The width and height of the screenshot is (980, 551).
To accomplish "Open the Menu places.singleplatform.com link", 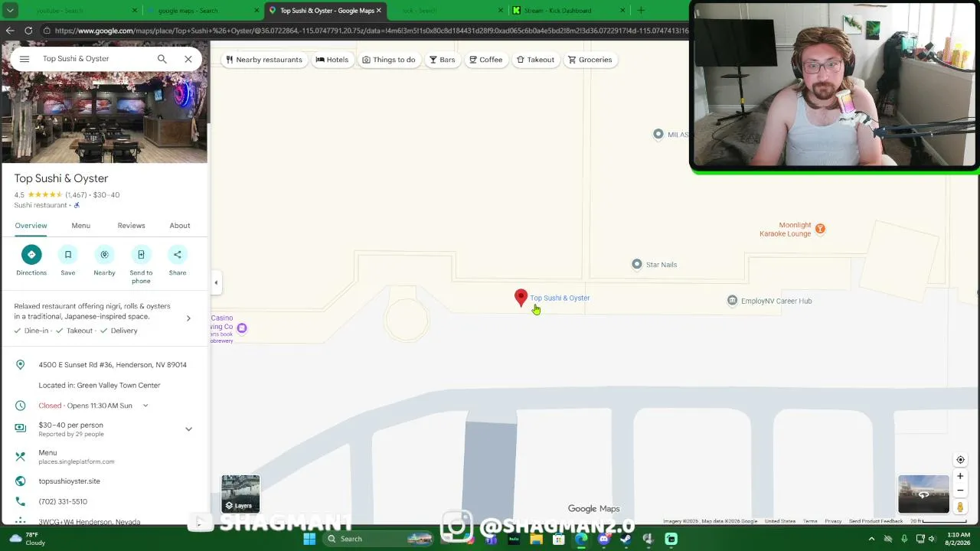I will (77, 457).
